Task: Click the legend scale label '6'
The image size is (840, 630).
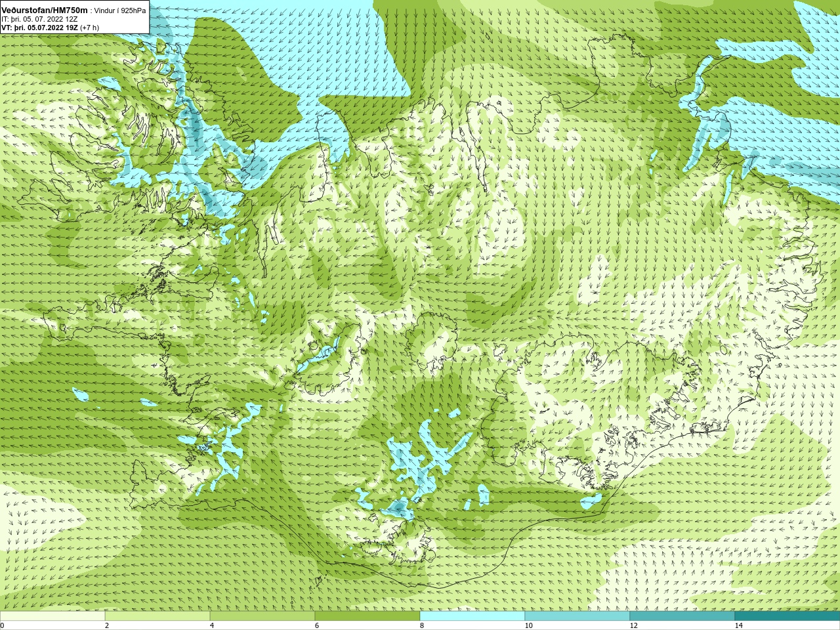Action: pyautogui.click(x=317, y=625)
